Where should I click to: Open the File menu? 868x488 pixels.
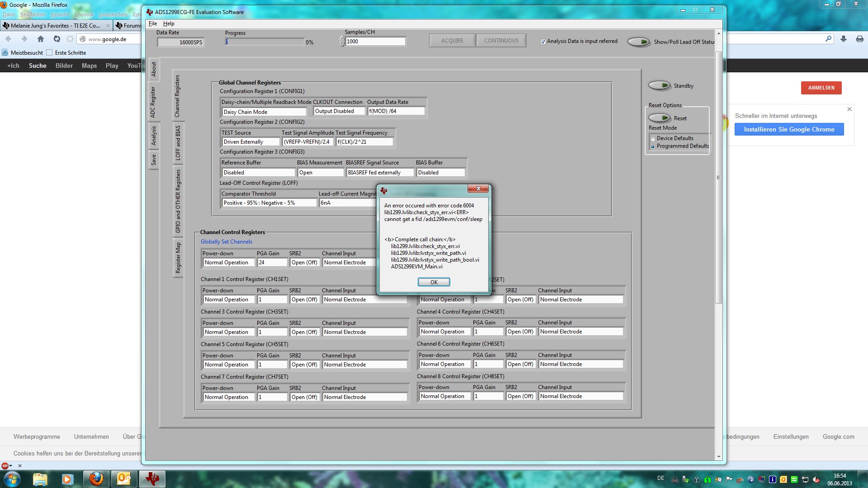(x=153, y=23)
